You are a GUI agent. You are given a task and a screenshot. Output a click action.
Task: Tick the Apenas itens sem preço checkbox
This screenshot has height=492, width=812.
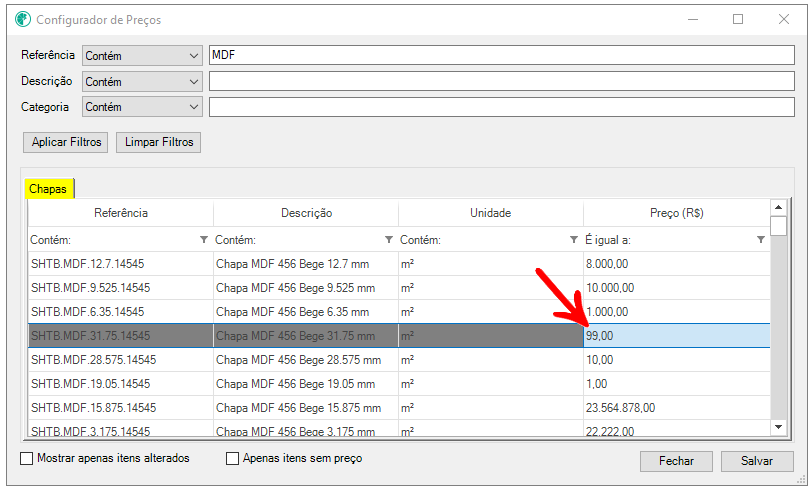coord(233,458)
